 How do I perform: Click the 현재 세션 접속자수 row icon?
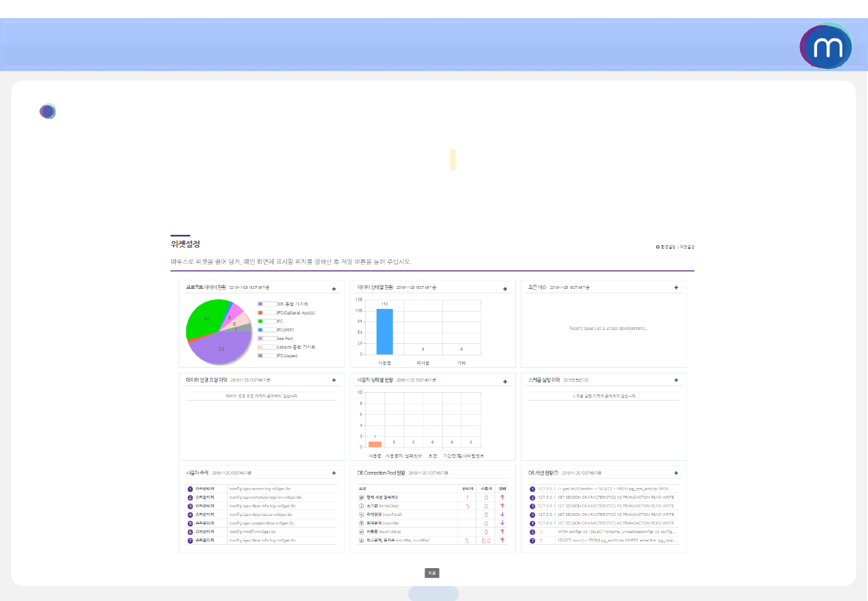point(361,497)
